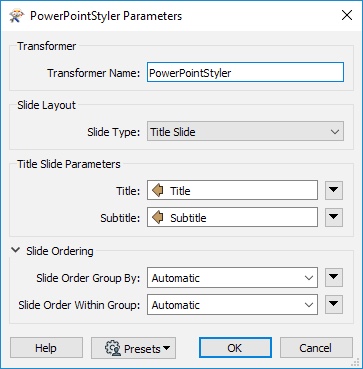The image size is (363, 369).
Task: Click the Cancel button
Action: tap(316, 348)
